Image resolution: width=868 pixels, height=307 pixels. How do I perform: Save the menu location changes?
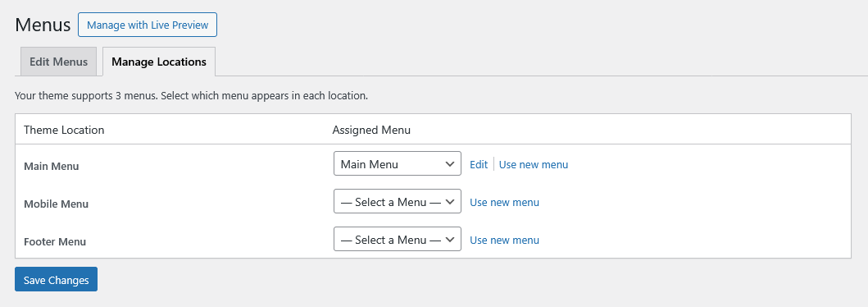point(56,279)
